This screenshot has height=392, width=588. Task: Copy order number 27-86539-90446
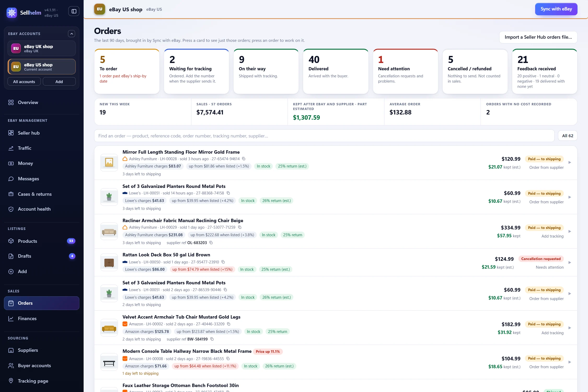pyautogui.click(x=225, y=290)
